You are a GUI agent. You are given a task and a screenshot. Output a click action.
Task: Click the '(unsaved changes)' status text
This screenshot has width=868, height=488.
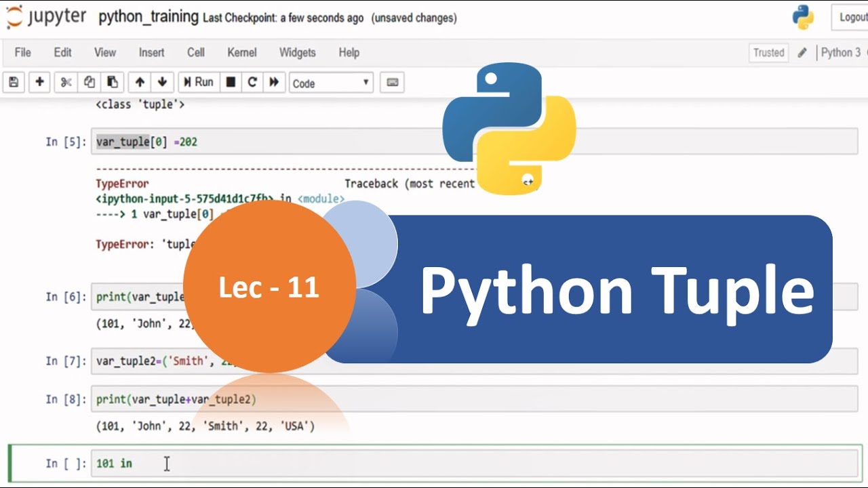click(414, 18)
